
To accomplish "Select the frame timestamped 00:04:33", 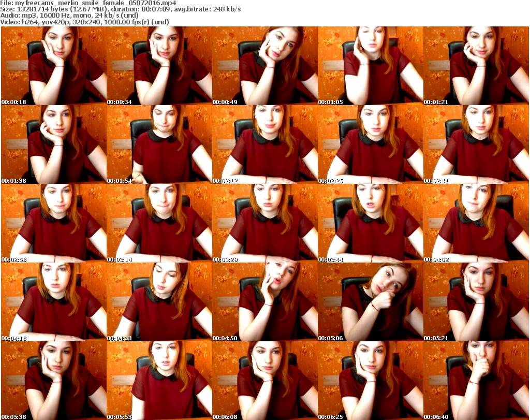I will (x=159, y=302).
